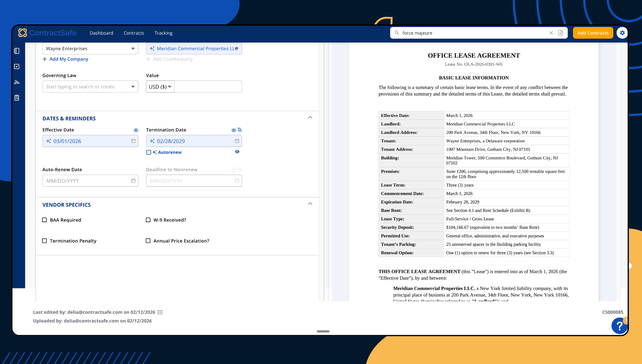Open the tasks checklist sidebar icon

[17, 67]
